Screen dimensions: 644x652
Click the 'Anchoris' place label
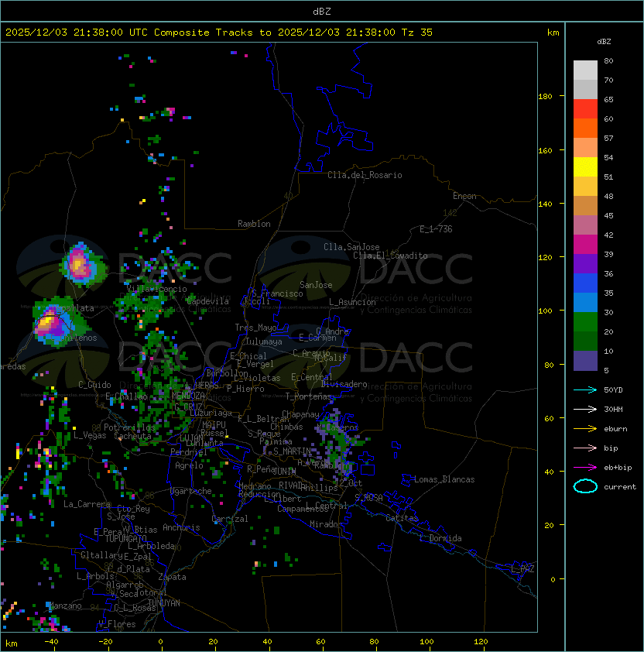181,527
